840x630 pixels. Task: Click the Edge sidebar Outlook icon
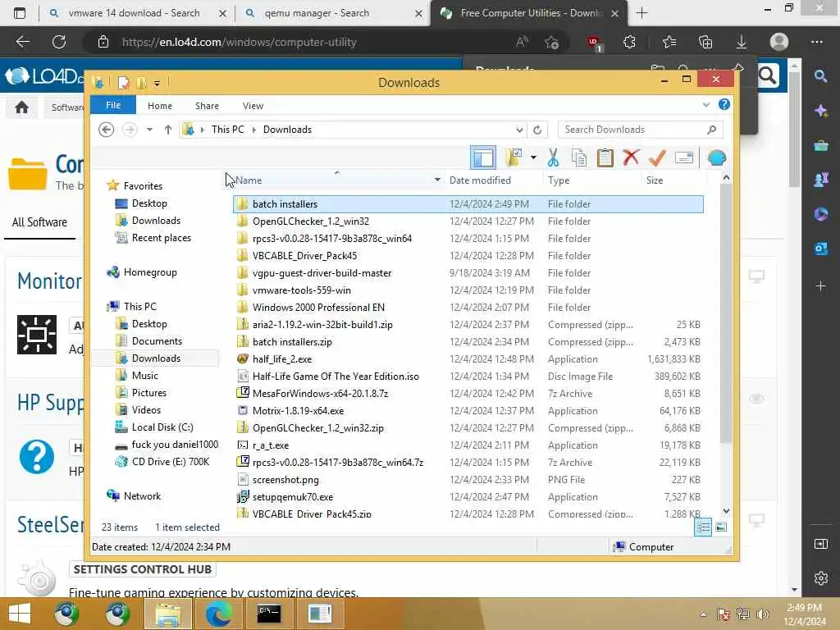point(820,249)
